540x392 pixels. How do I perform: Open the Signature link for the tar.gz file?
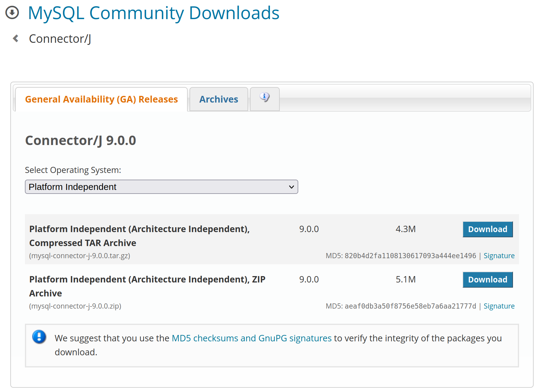coord(499,256)
